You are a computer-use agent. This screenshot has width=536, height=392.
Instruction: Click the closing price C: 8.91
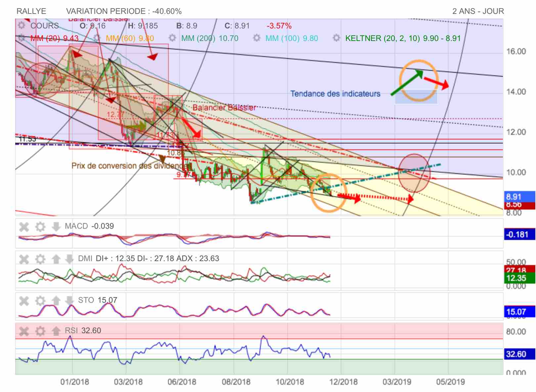(237, 26)
